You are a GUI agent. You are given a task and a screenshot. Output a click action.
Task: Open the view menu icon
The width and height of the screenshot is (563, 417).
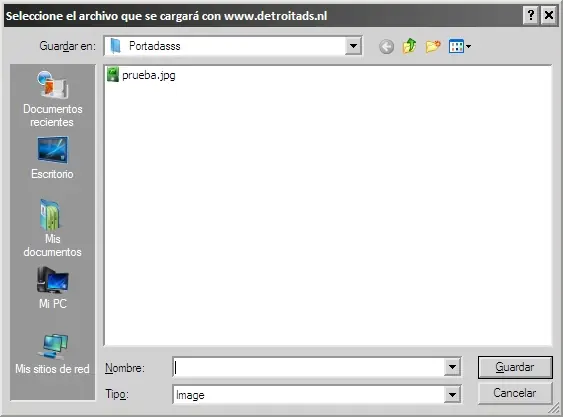click(x=456, y=46)
